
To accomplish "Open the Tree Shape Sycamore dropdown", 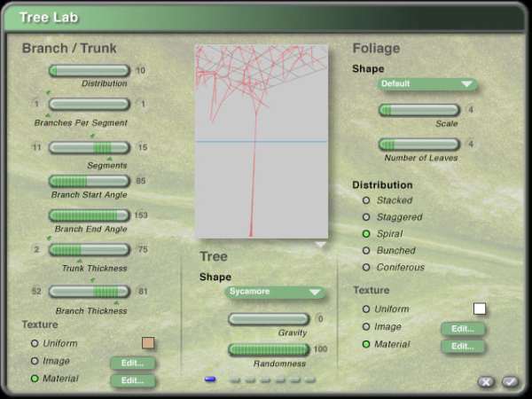I will [x=276, y=292].
